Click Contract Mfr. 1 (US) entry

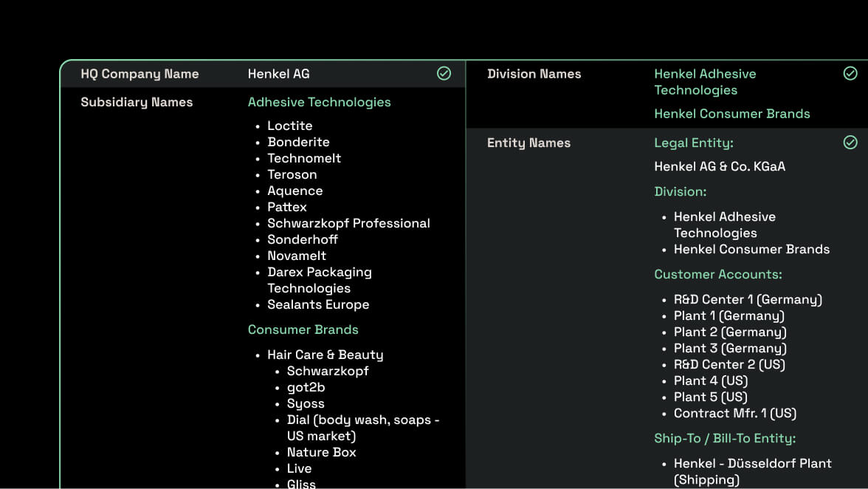click(734, 413)
